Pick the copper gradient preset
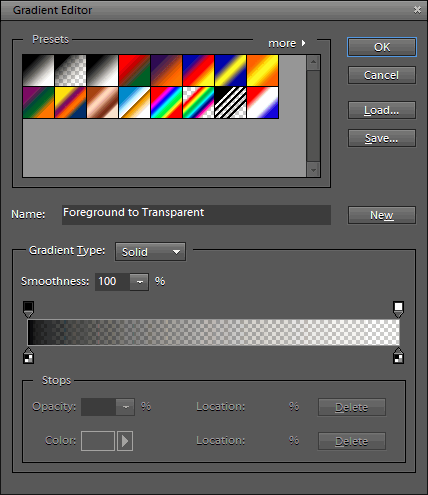The height and width of the screenshot is (495, 428). click(102, 103)
